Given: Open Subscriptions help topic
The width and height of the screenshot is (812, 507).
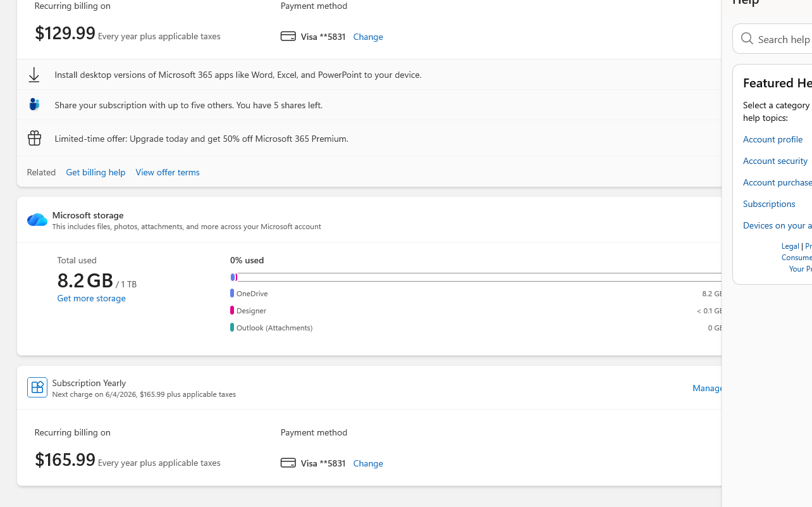Looking at the screenshot, I should (x=769, y=204).
